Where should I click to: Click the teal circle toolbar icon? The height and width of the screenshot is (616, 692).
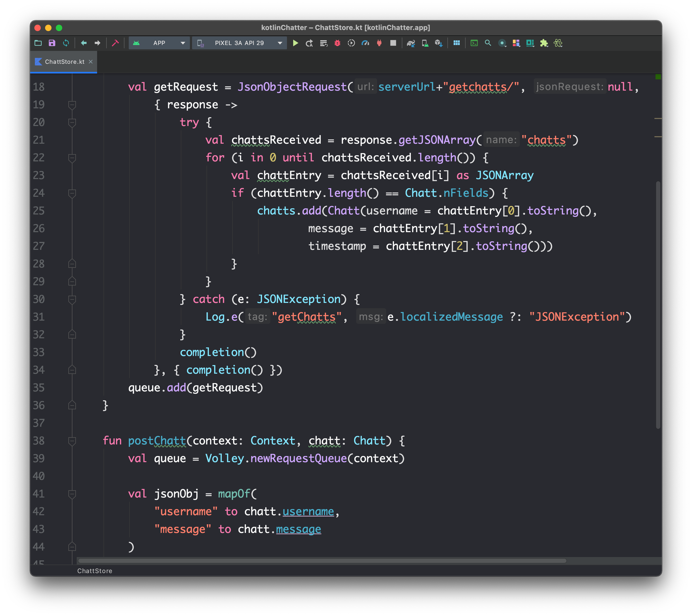[x=502, y=43]
